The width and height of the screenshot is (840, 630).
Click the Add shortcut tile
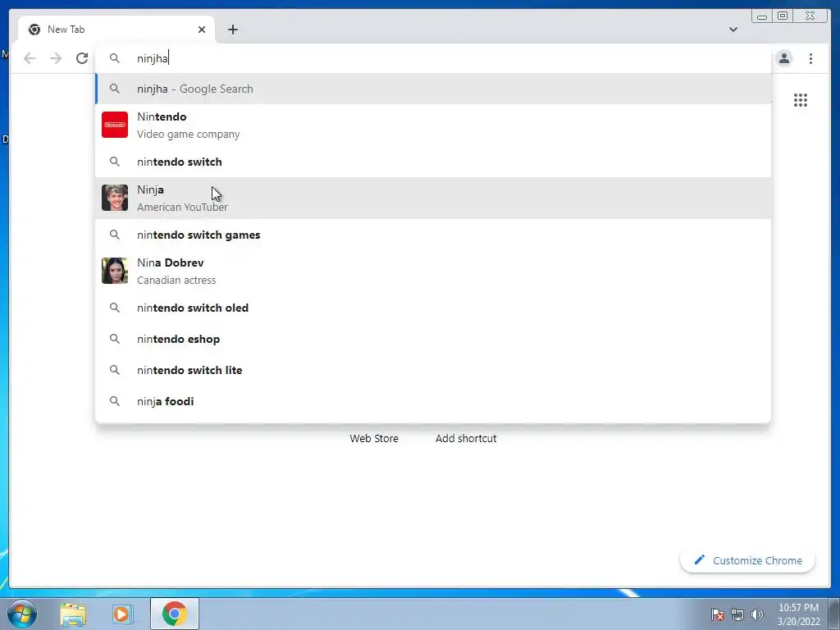pyautogui.click(x=466, y=438)
